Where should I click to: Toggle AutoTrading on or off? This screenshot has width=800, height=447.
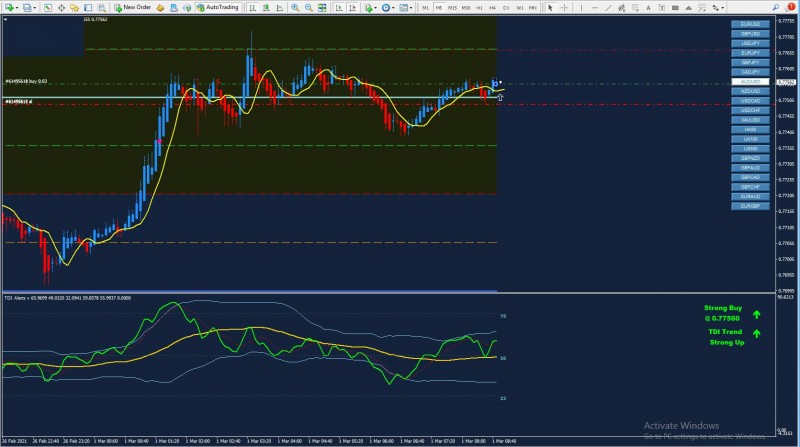click(x=220, y=7)
